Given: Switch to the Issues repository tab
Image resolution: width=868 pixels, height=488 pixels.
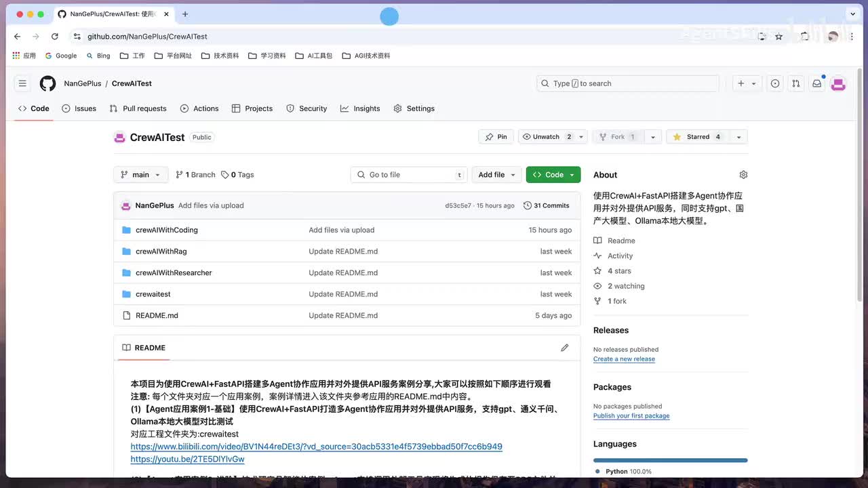Looking at the screenshot, I should point(79,108).
